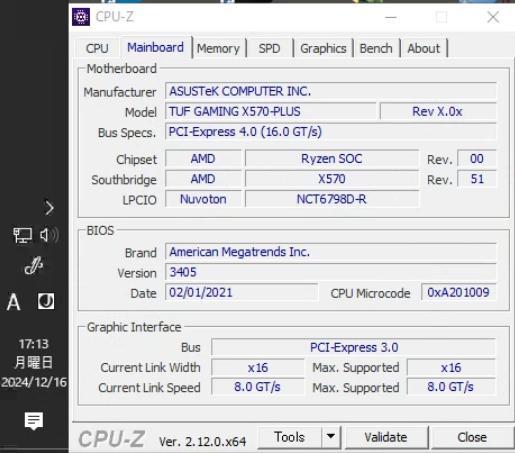The width and height of the screenshot is (515, 453).
Task: Click the Ryzen SOC chipset field
Action: click(332, 159)
